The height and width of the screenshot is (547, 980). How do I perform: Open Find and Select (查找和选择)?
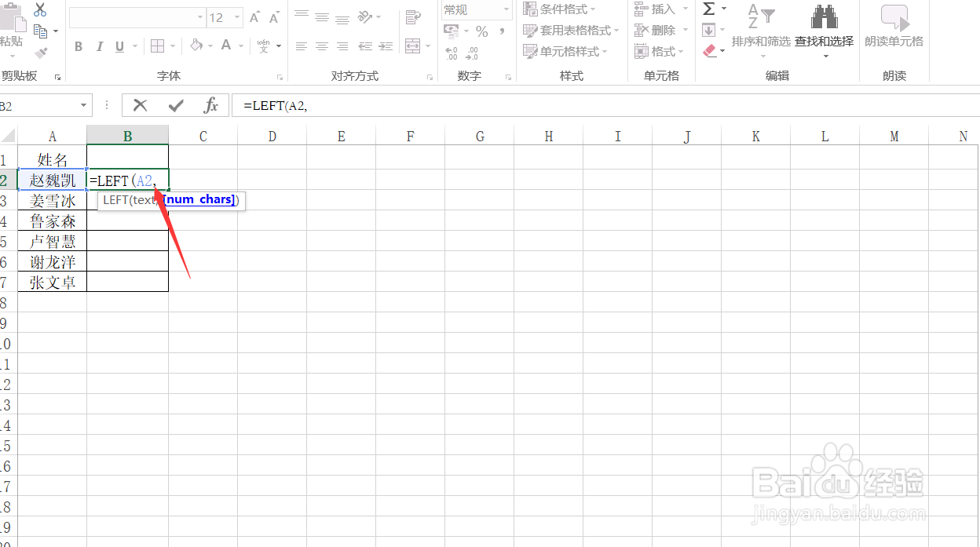coord(824,31)
